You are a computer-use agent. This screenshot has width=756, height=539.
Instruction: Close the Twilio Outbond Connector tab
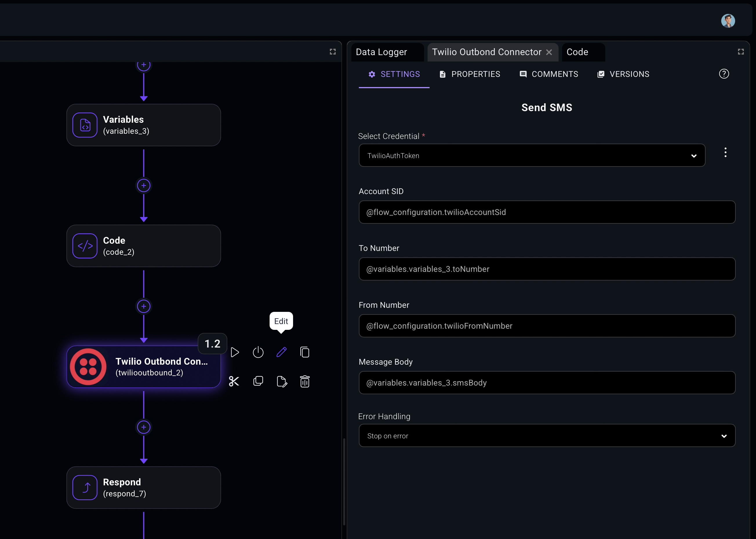pos(549,52)
